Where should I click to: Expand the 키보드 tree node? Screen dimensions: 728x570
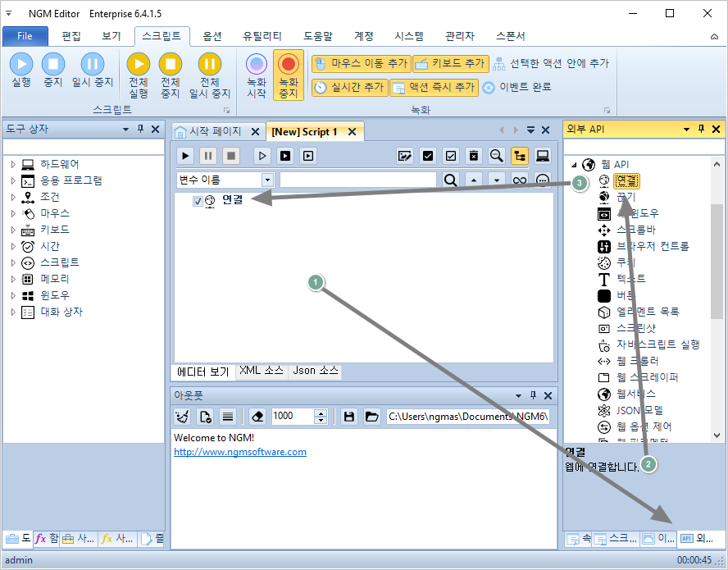tap(13, 230)
